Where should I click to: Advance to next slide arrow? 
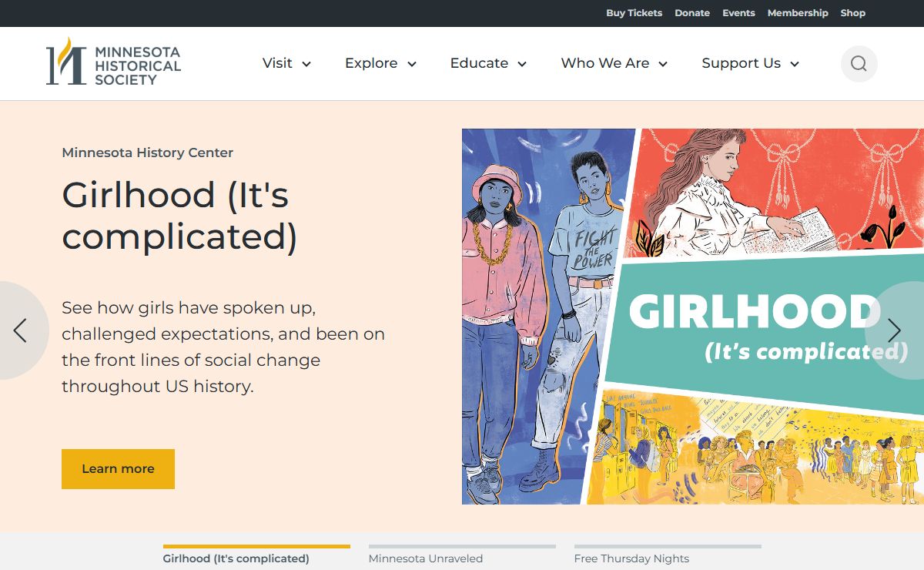(x=894, y=330)
